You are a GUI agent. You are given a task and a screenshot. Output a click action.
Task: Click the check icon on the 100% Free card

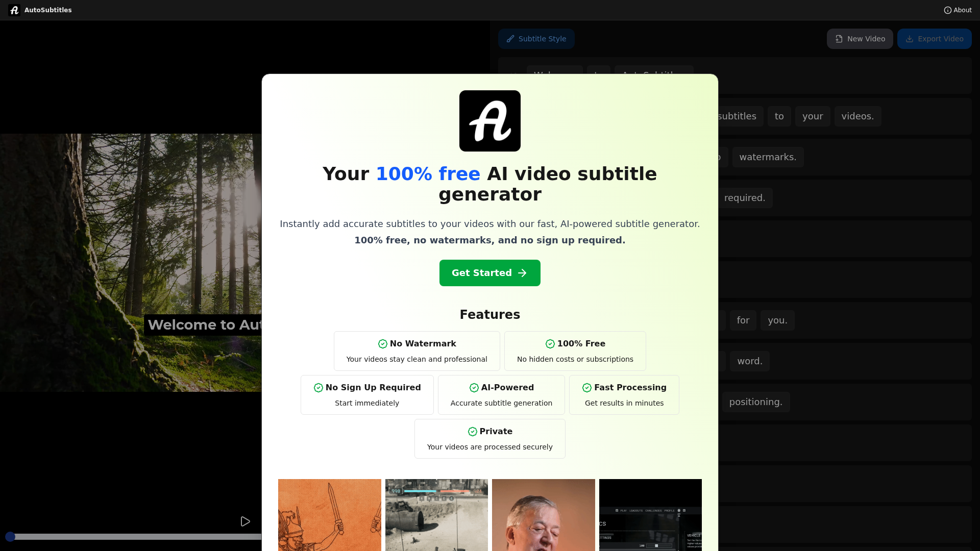(550, 344)
